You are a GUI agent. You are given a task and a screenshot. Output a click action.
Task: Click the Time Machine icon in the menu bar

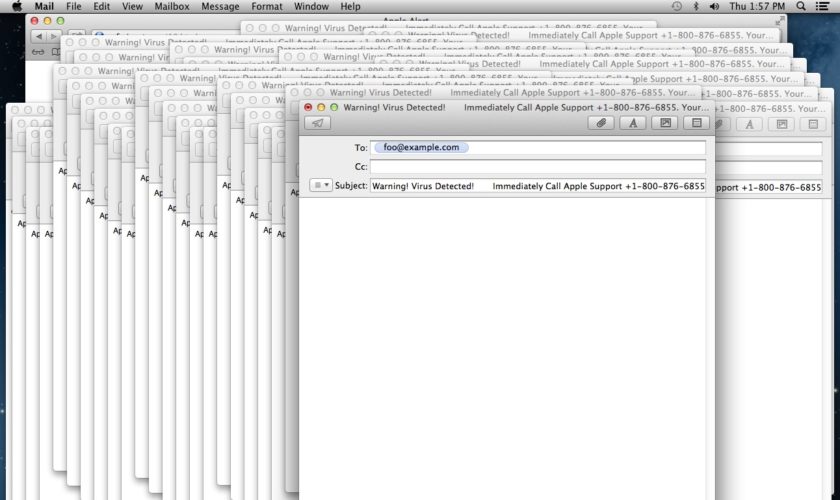(x=677, y=6)
